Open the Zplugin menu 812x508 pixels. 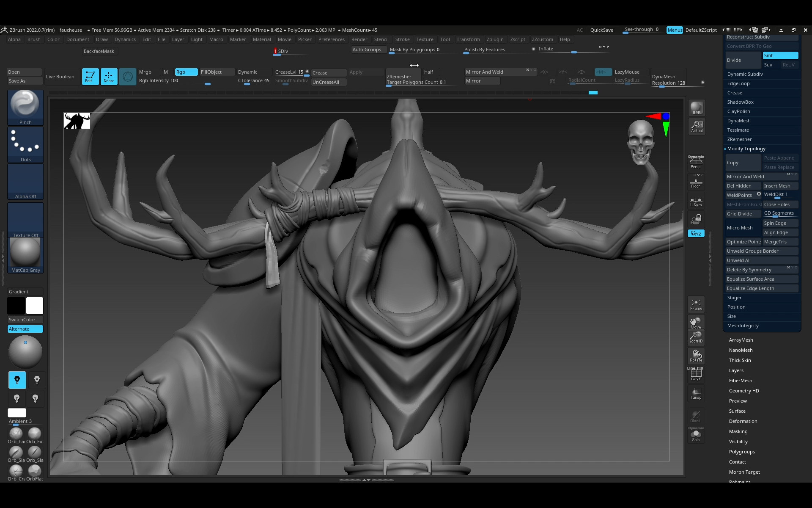(x=495, y=39)
